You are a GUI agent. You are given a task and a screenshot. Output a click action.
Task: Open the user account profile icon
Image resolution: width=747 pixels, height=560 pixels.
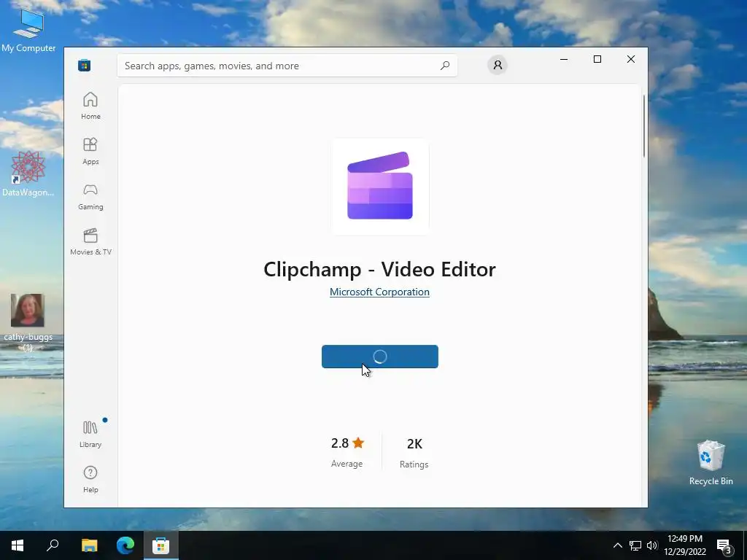pyautogui.click(x=498, y=65)
